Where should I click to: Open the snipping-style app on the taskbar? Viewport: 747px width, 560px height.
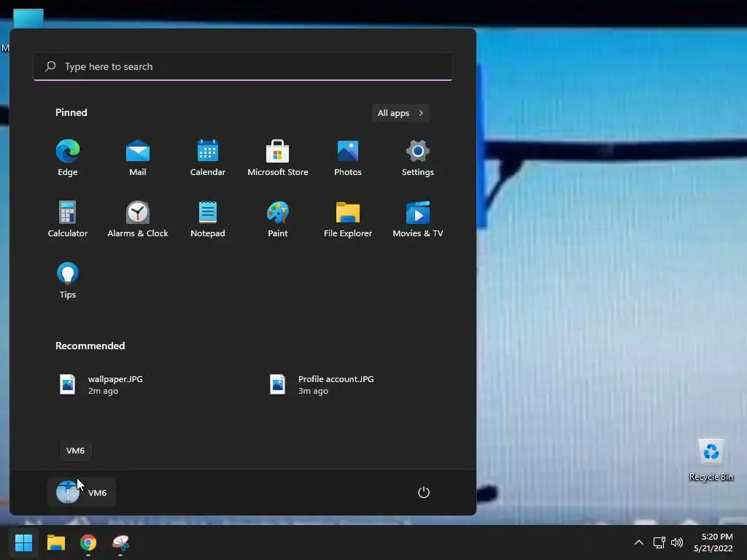pos(120,542)
